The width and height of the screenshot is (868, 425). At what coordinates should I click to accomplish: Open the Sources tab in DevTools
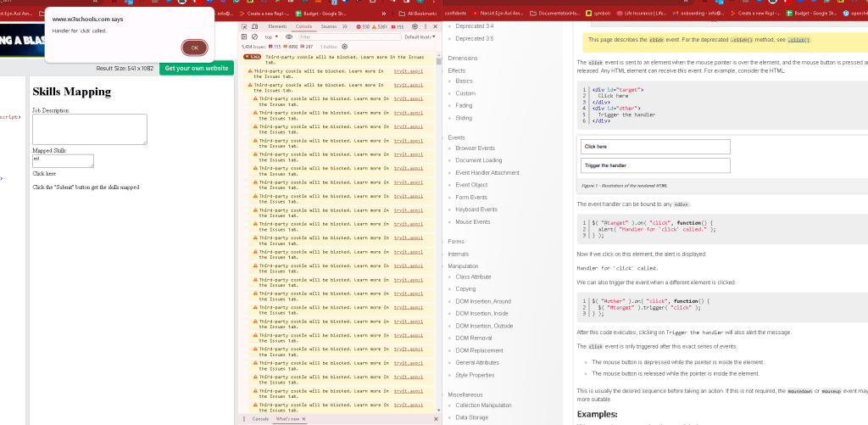329,26
